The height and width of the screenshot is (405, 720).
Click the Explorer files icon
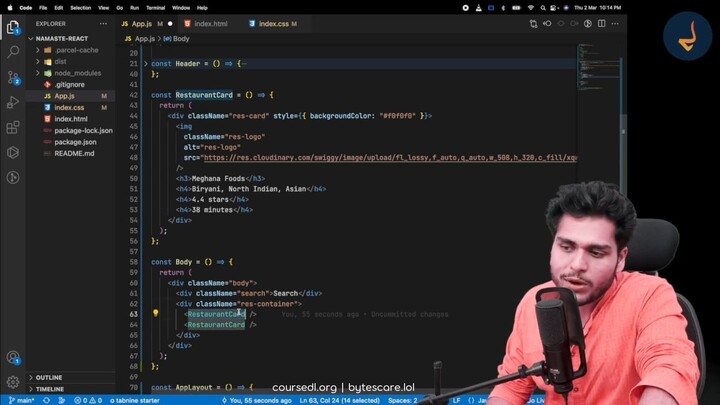coord(13,24)
